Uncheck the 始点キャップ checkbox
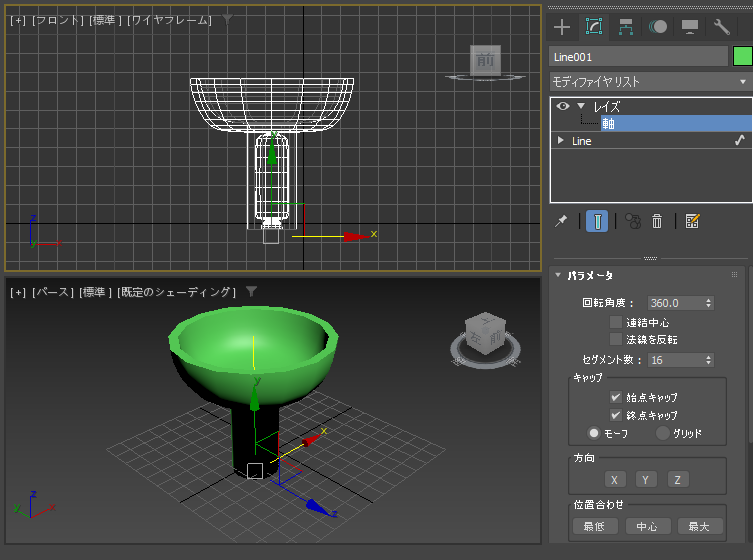This screenshot has height=560, width=753. (616, 397)
